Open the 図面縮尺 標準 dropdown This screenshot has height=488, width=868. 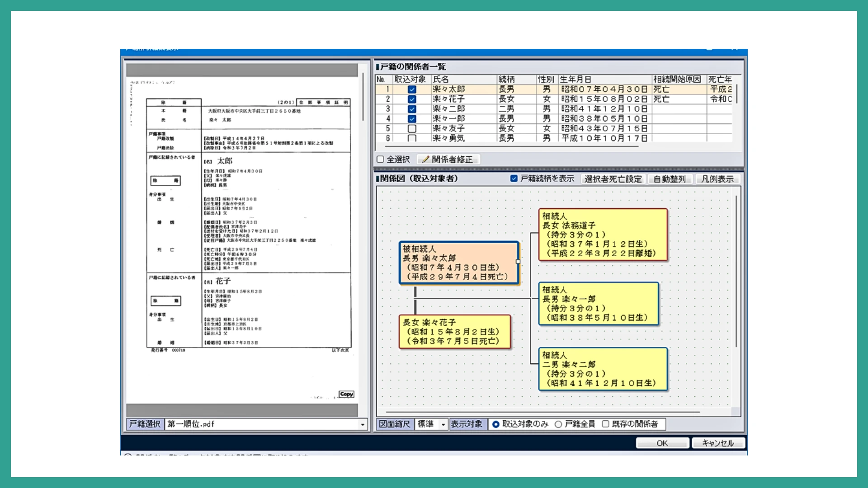pos(443,424)
